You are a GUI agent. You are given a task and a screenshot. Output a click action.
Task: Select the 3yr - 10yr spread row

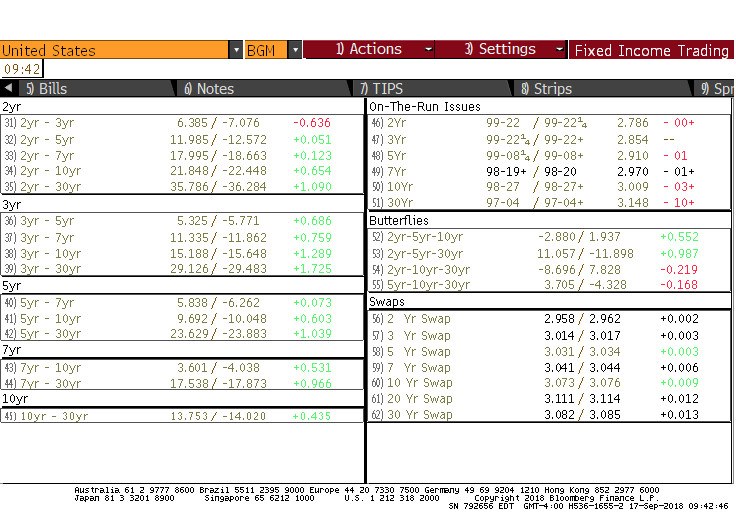pos(182,253)
